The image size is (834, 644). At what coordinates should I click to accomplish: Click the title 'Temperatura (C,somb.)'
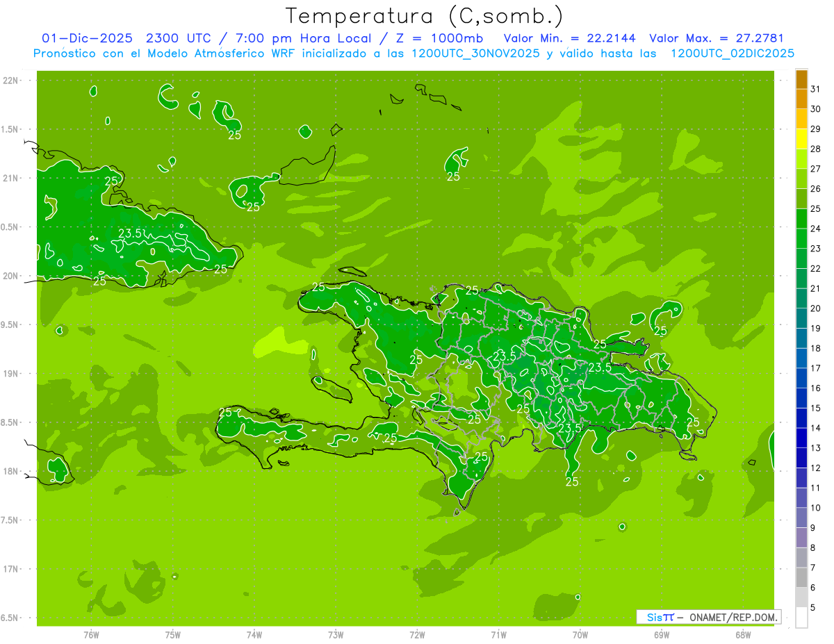click(x=425, y=15)
